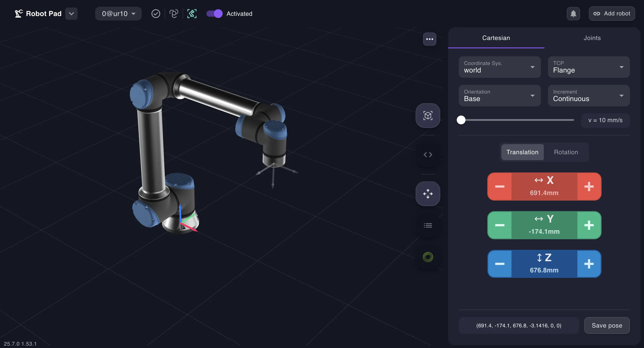Toggle the Activated switch off
Screen dimensions: 644x348
(x=214, y=14)
